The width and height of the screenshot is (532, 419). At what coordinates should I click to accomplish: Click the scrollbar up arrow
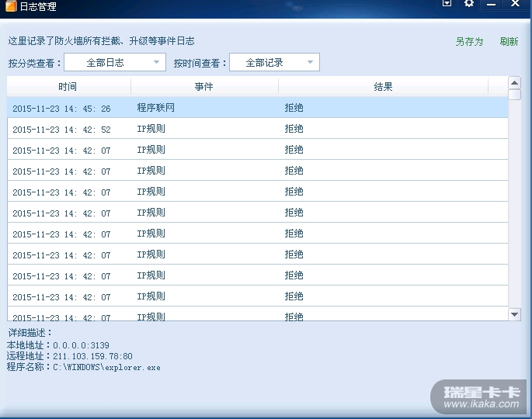(x=514, y=82)
